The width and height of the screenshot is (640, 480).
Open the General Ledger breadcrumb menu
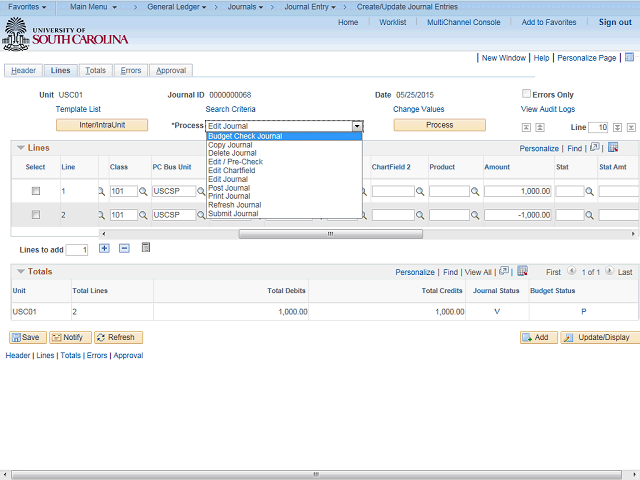pos(177,6)
